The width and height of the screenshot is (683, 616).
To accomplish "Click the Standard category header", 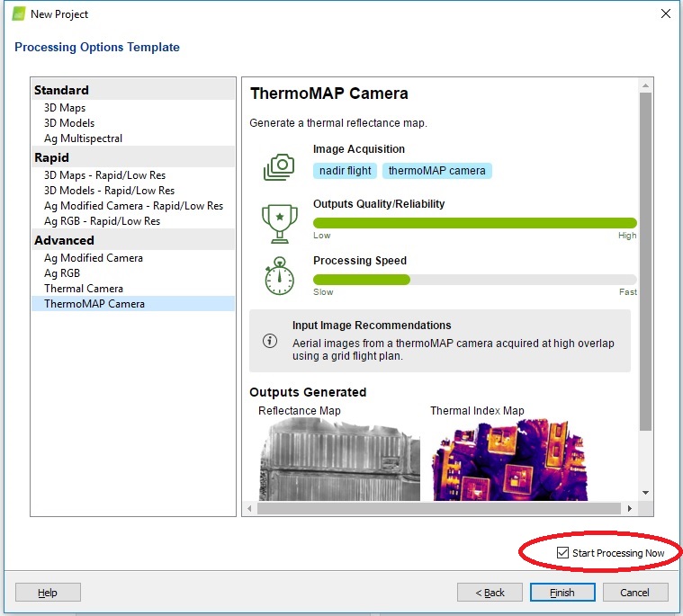I will pyautogui.click(x=133, y=90).
